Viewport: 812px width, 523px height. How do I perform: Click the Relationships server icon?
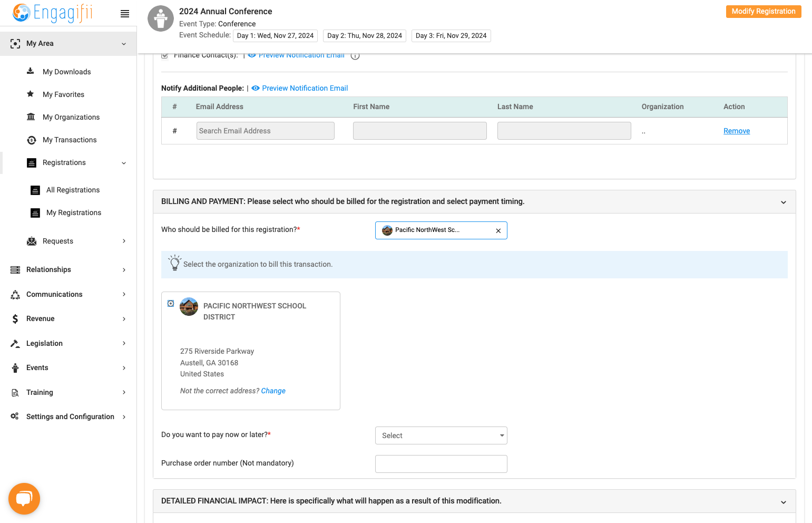[x=15, y=269]
